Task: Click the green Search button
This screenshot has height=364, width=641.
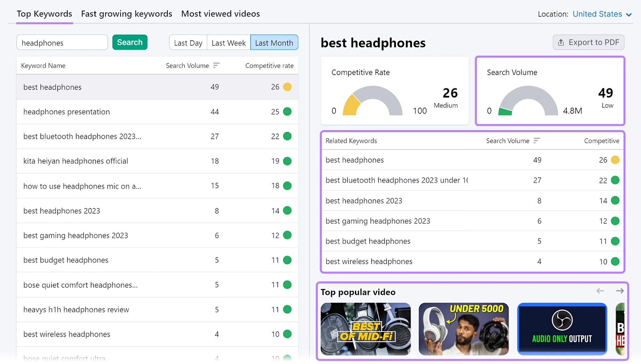Action: [x=130, y=42]
